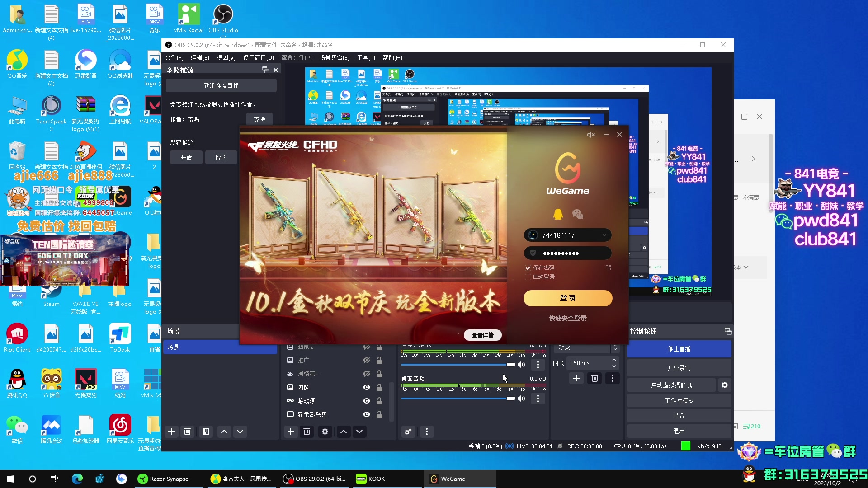
Task: Adjust microphone/Aux volume slider
Action: pos(458,364)
